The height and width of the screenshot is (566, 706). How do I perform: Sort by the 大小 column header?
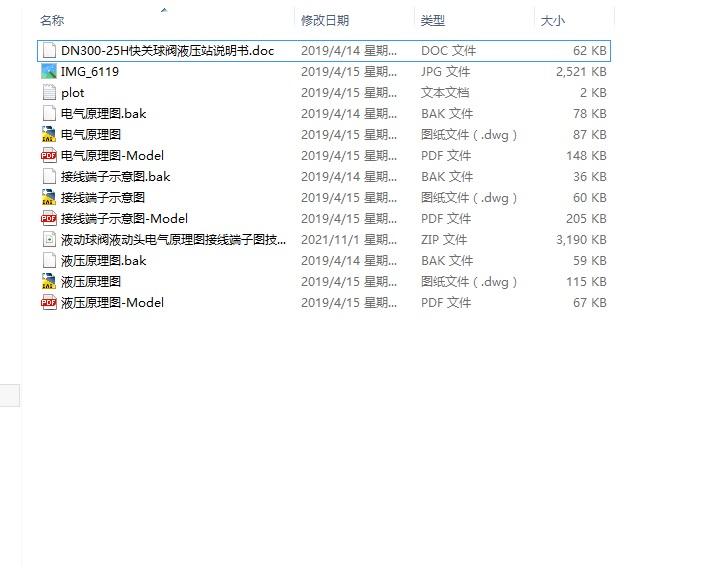[552, 21]
